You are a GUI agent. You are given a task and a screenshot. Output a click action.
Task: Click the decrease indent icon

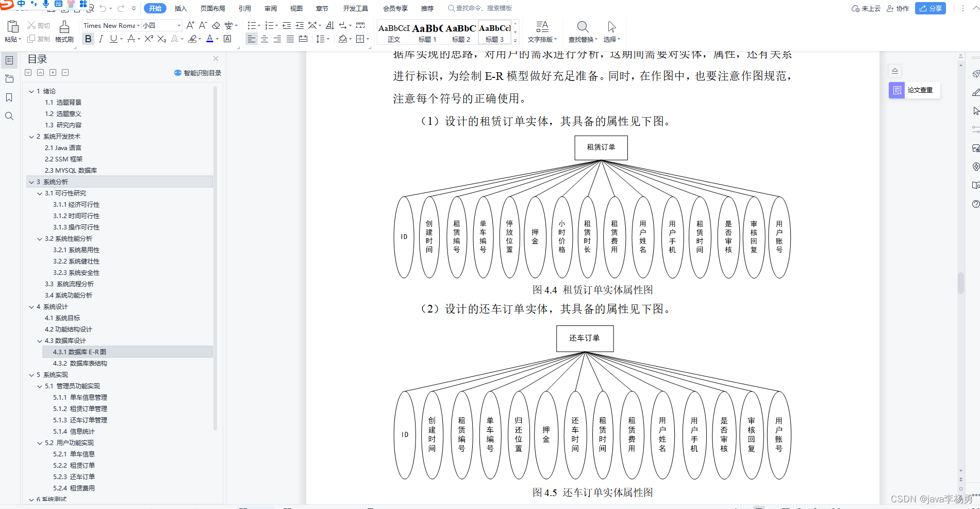point(287,25)
